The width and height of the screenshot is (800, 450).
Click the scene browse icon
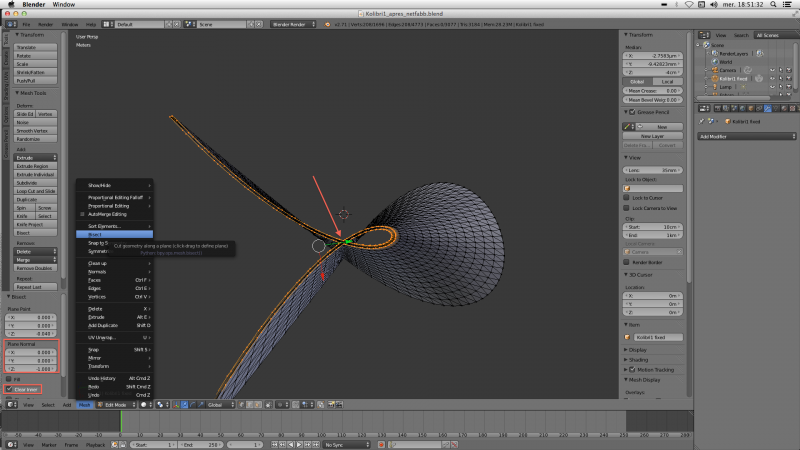[x=188, y=24]
